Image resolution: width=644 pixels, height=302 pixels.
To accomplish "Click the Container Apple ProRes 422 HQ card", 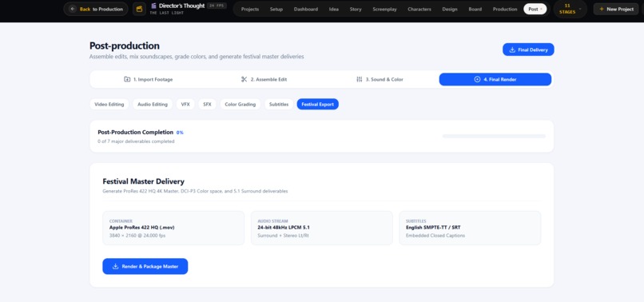I will [x=173, y=228].
